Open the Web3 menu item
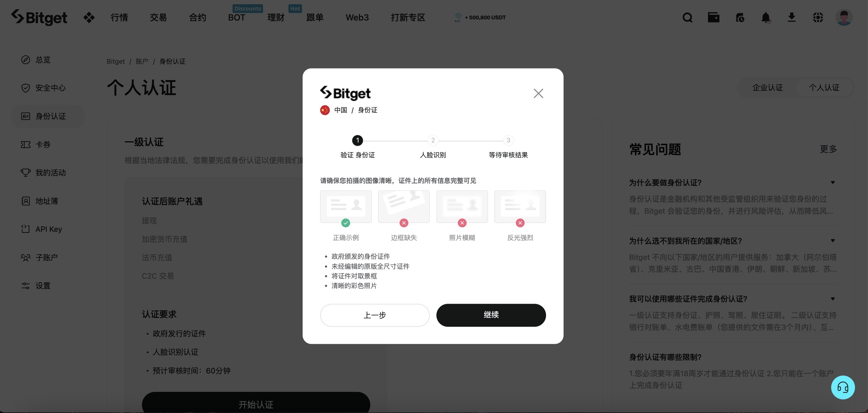This screenshot has height=413, width=868. pos(357,18)
